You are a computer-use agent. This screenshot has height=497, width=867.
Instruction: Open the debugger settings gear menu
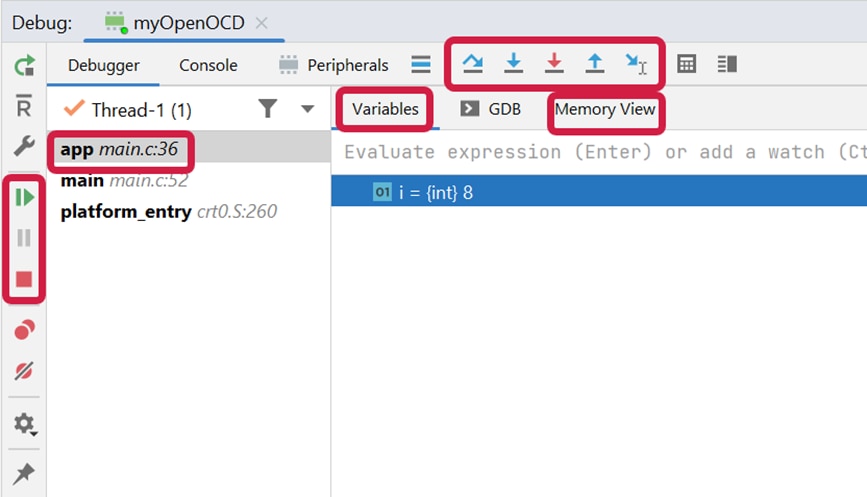coord(25,425)
